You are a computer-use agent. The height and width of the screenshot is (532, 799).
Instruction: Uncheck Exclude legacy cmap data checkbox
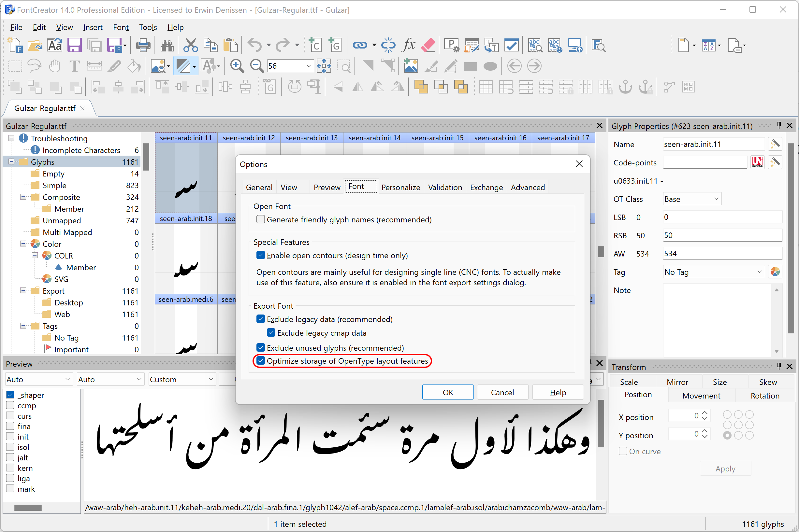271,332
